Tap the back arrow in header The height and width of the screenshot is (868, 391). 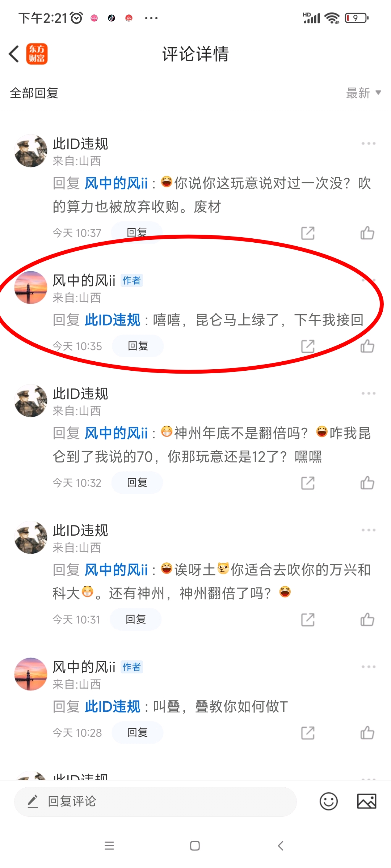point(14,54)
